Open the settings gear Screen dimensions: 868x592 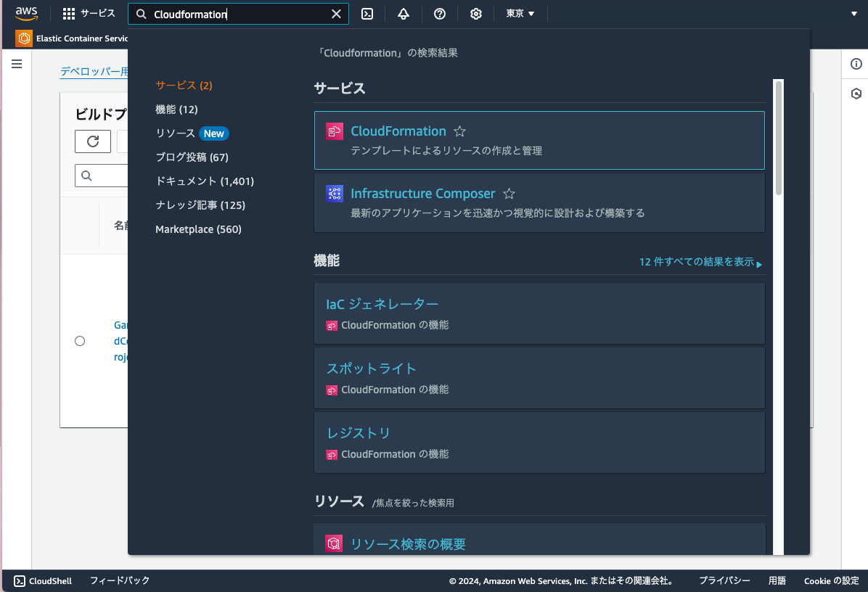click(476, 15)
